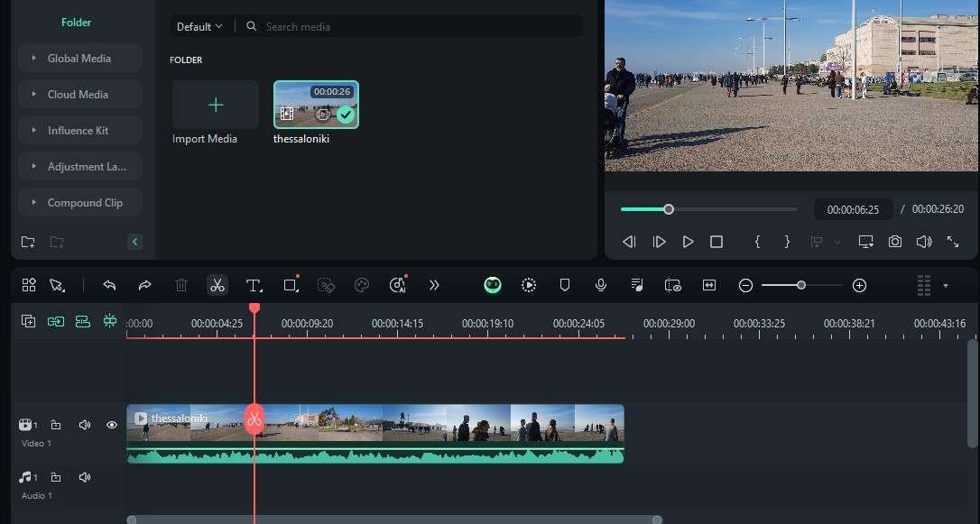
Task: Open preview display settings monitor icon
Action: click(x=865, y=242)
